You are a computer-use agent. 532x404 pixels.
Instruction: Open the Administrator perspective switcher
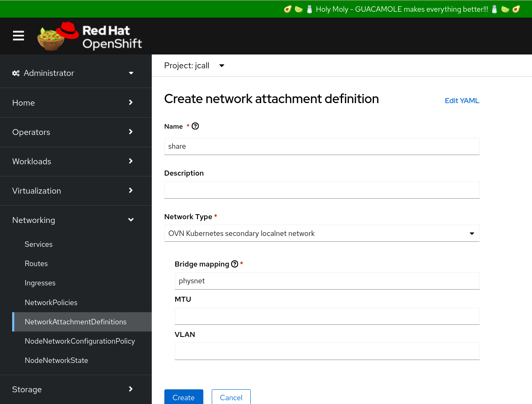click(x=73, y=73)
